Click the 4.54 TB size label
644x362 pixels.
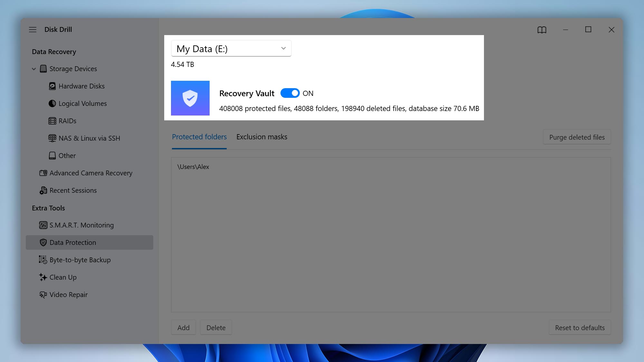click(x=183, y=65)
